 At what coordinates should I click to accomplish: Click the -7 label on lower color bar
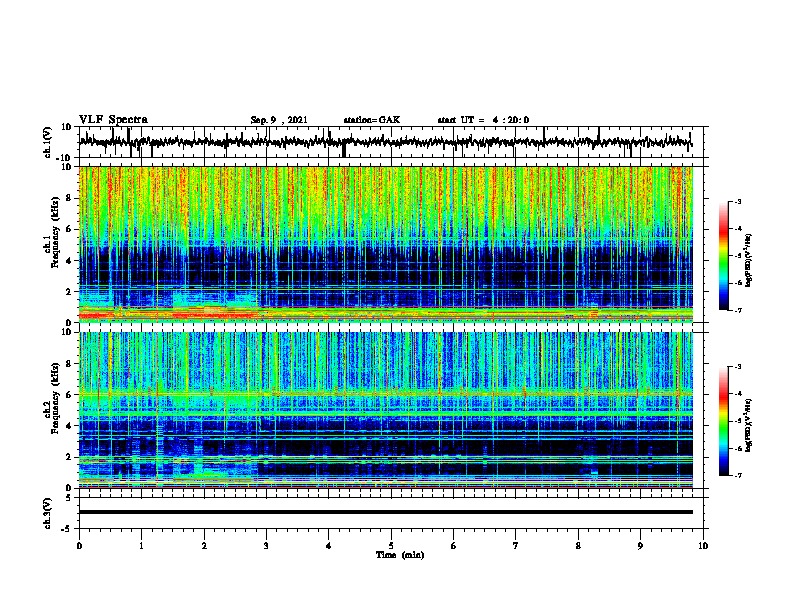[737, 475]
